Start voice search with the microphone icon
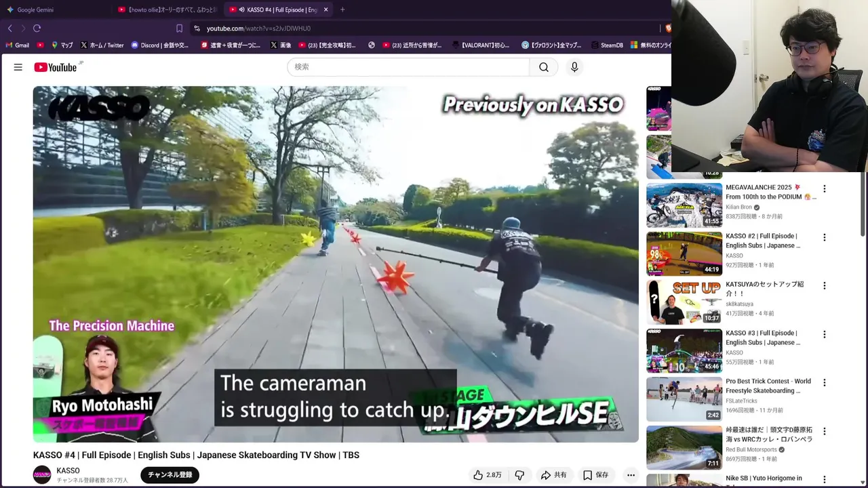This screenshot has width=868, height=488. click(x=574, y=67)
